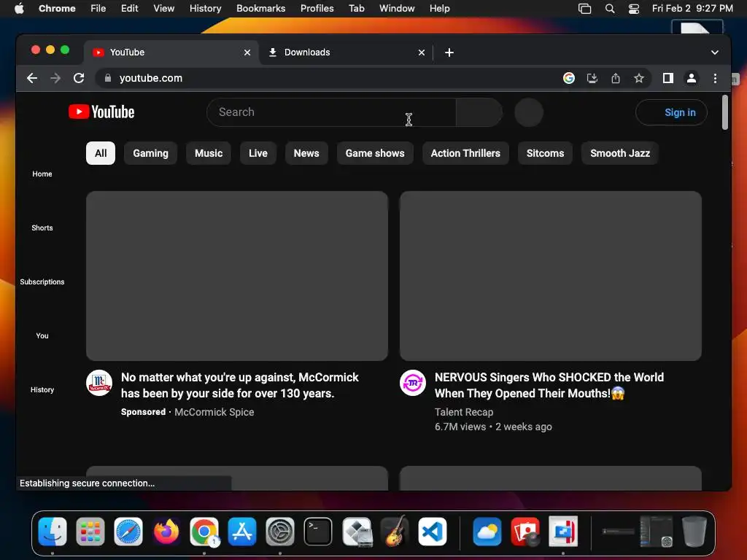747x560 pixels.
Task: Select the News filter chip
Action: click(306, 153)
